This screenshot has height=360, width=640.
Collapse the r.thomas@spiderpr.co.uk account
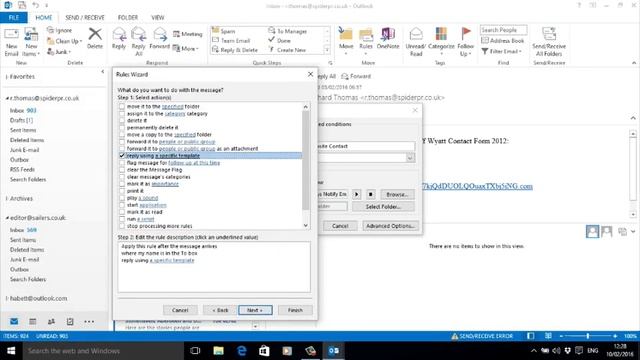pos(7,98)
